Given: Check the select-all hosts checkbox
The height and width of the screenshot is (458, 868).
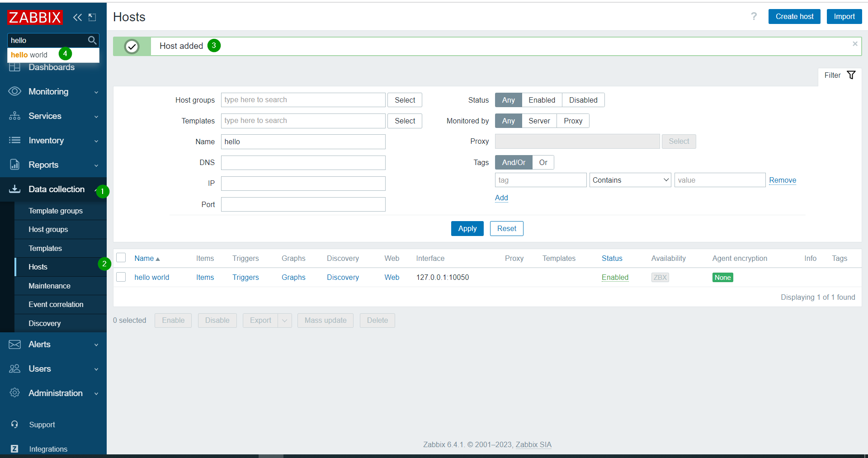Looking at the screenshot, I should pyautogui.click(x=121, y=258).
